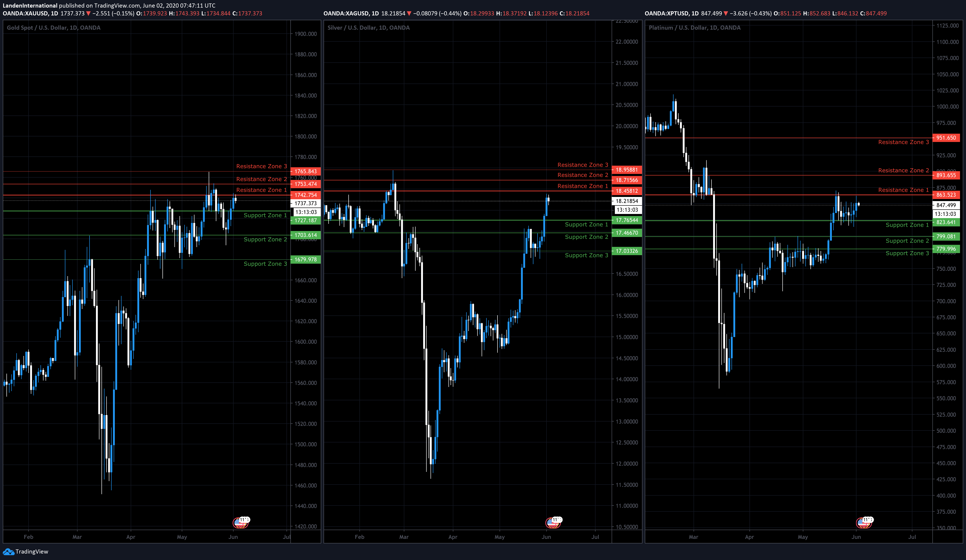The image size is (966, 560).
Task: Click 1900.000 on Gold price axis
Action: pyautogui.click(x=306, y=34)
